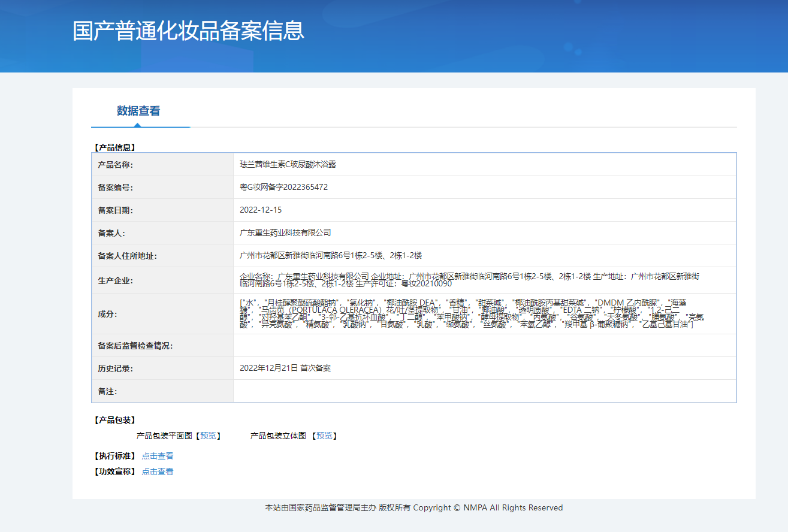Click the history entry 2022年12月21日 首次备案
The width and height of the screenshot is (788, 532).
click(x=285, y=368)
